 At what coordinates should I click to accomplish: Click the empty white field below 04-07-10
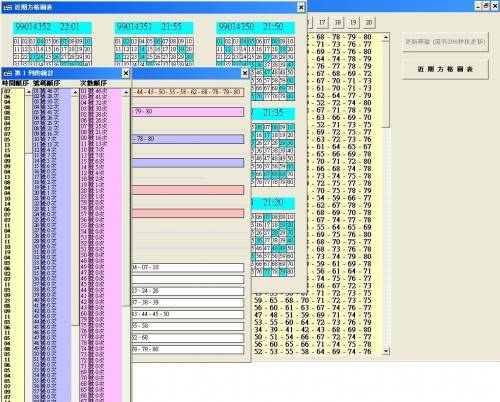click(x=188, y=279)
